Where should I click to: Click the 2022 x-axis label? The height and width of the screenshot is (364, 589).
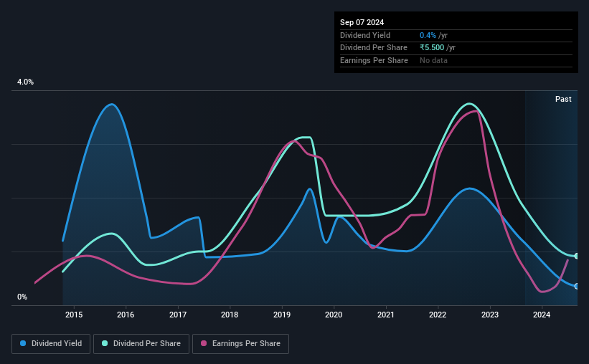pyautogui.click(x=438, y=315)
